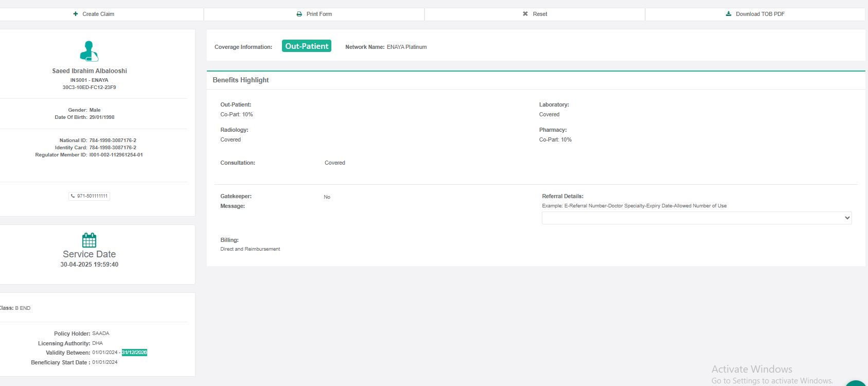Click the patient name Saeed Ibrahim Albalooshi

click(90, 71)
